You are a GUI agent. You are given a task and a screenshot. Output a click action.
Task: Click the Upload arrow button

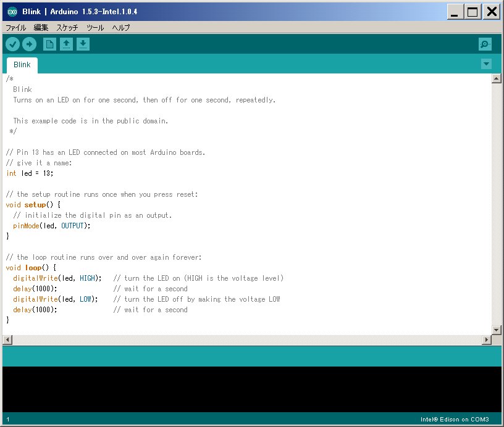(x=29, y=44)
